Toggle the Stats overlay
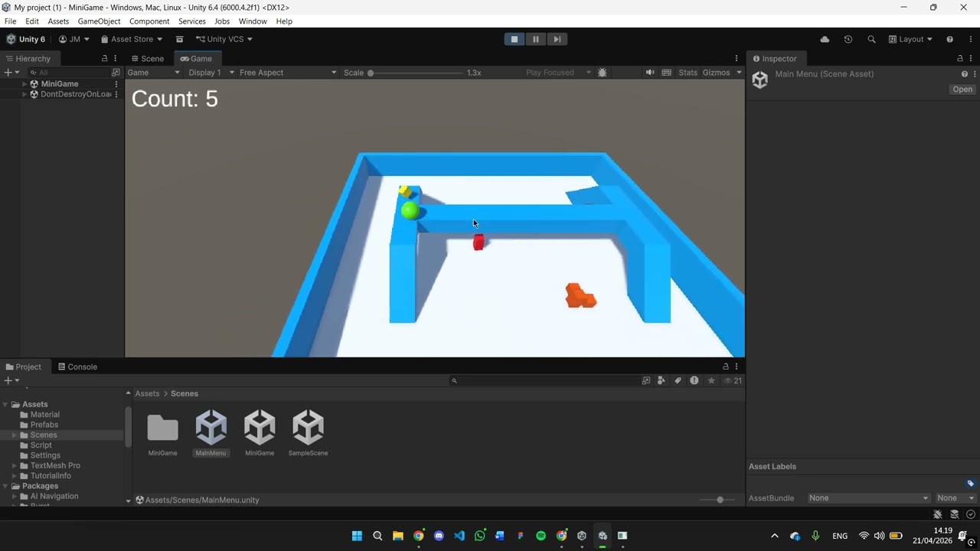The image size is (980, 551). [688, 73]
